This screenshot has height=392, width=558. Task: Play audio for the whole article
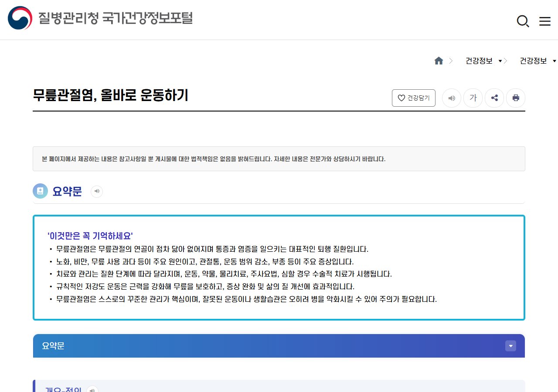(x=452, y=98)
